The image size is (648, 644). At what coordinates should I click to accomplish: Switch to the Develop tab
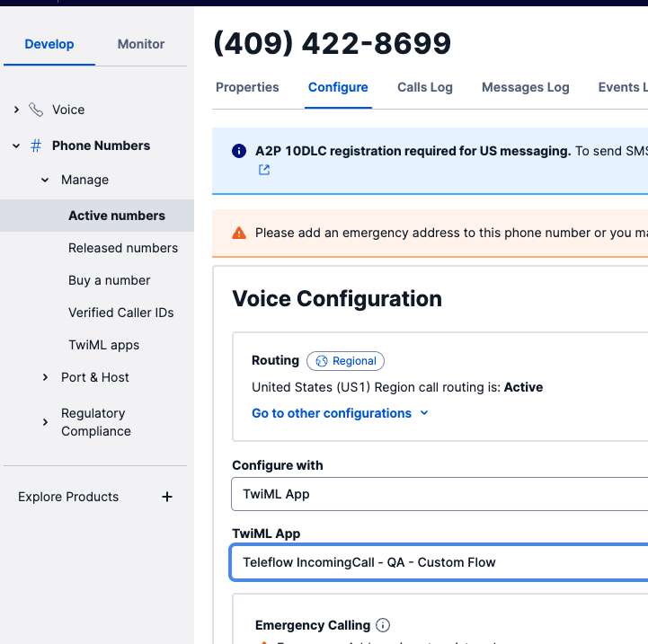(49, 44)
